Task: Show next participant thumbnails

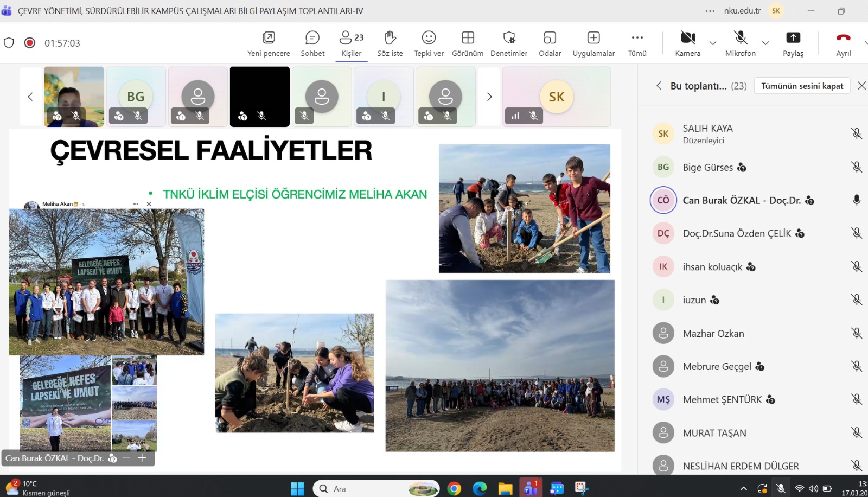Action: pos(489,97)
